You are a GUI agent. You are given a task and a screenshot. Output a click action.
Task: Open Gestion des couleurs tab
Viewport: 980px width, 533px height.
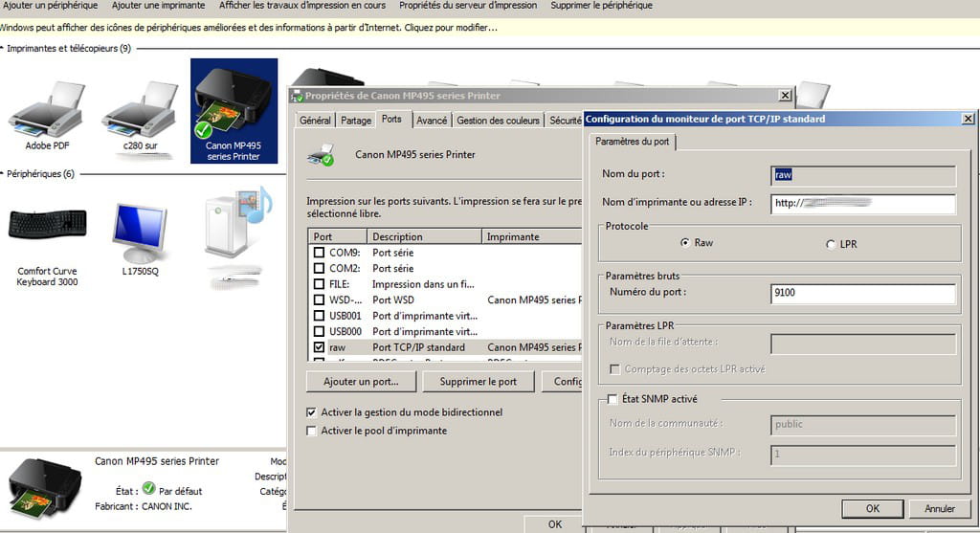(x=498, y=120)
